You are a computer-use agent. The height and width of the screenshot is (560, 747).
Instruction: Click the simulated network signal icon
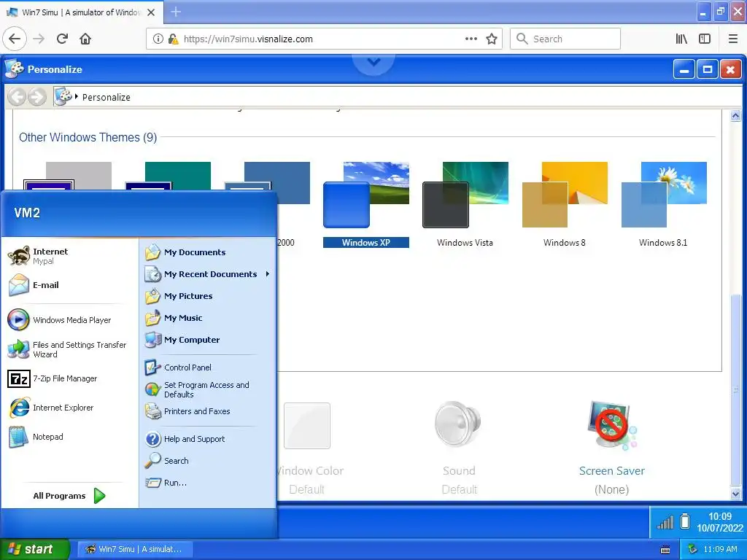[x=665, y=523]
